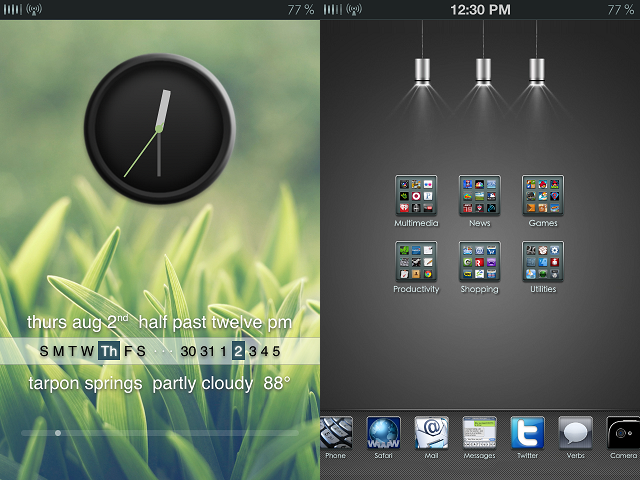Tap 77 % battery on home screen
This screenshot has width=640, height=480.
[x=621, y=10]
